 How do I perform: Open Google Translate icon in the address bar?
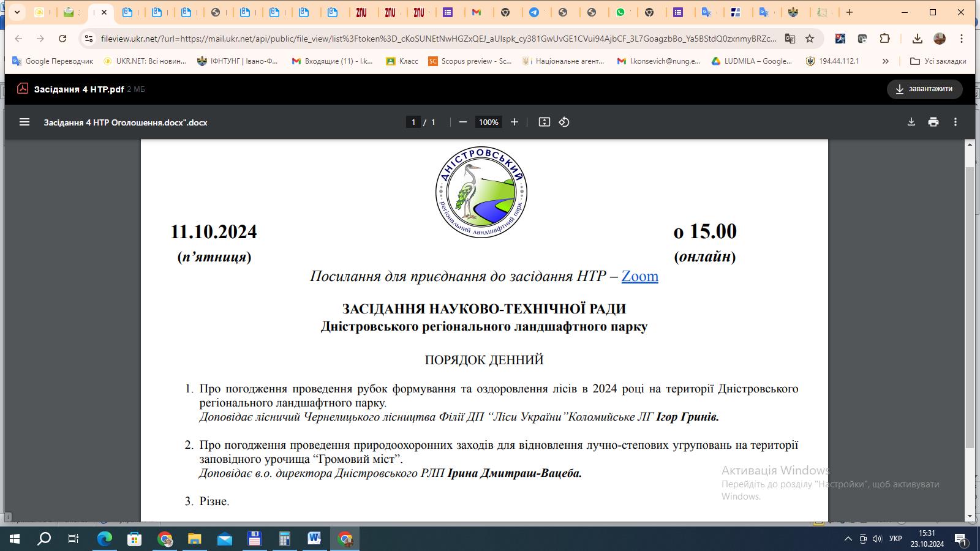point(789,38)
